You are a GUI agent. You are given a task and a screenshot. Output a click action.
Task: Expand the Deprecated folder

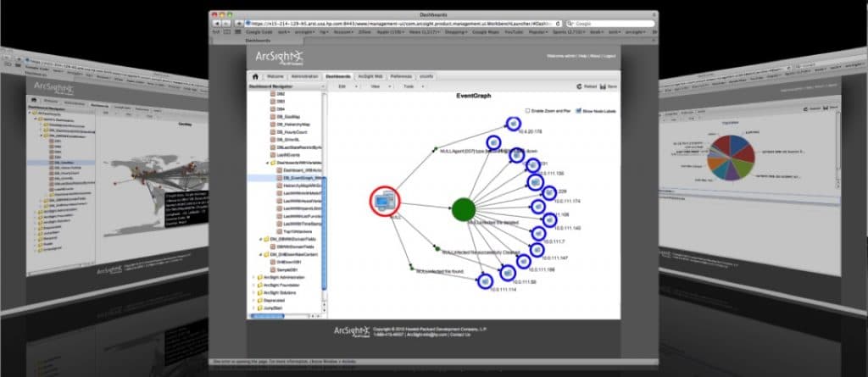pyautogui.click(x=253, y=300)
